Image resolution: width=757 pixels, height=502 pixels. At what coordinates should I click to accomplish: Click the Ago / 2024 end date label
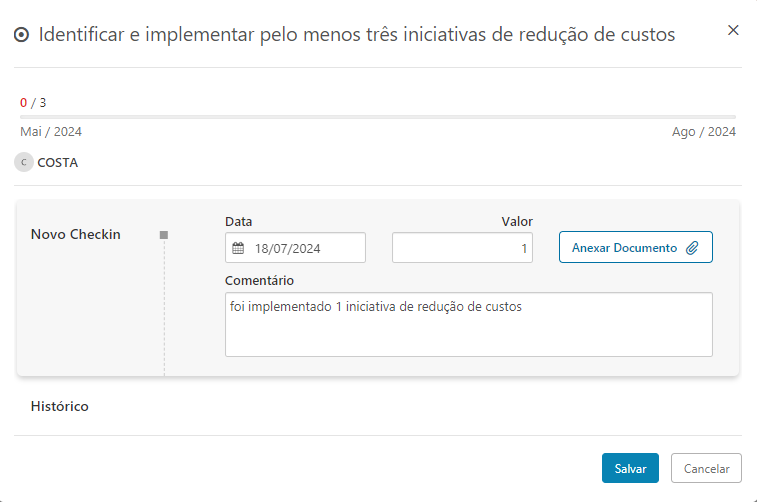click(x=704, y=132)
